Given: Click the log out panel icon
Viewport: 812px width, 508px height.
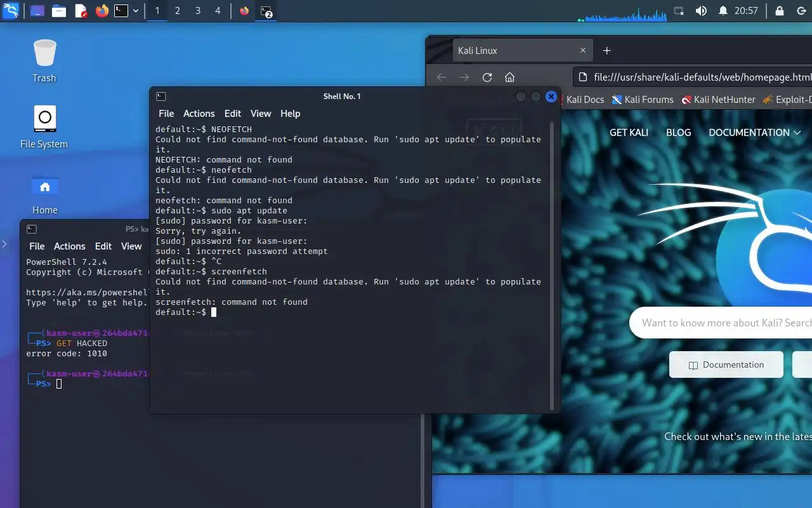Looking at the screenshot, I should pos(801,11).
